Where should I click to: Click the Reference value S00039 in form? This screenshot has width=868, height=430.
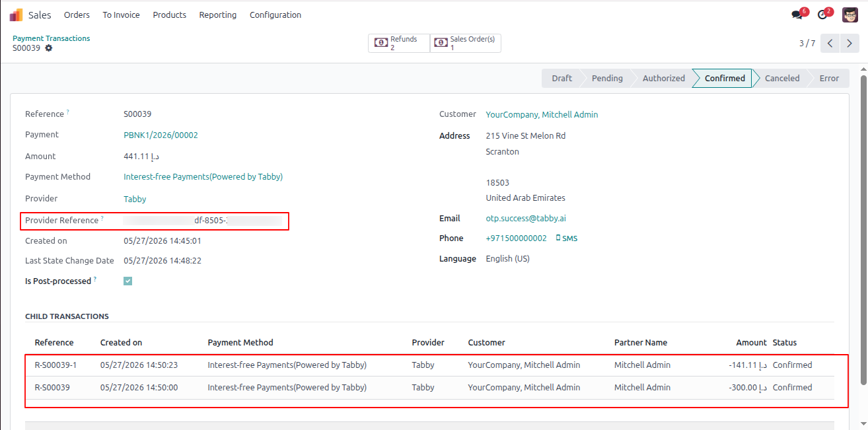137,114
